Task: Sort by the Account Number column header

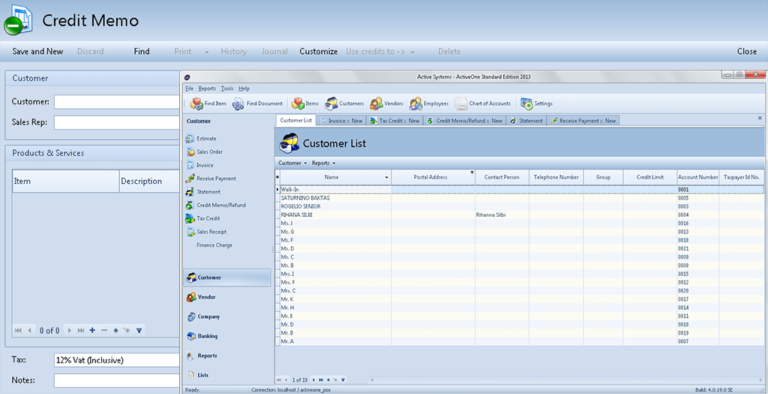Action: [698, 177]
